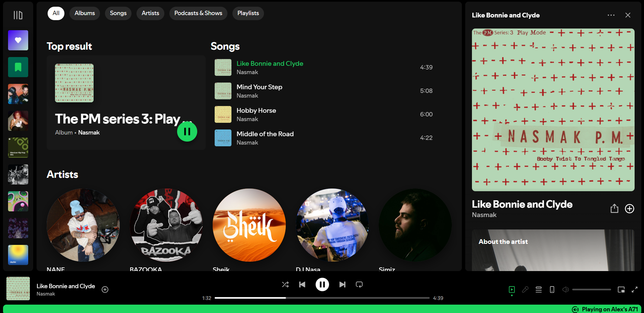Open the mini player
Image resolution: width=644 pixels, height=313 pixels.
[x=621, y=290]
